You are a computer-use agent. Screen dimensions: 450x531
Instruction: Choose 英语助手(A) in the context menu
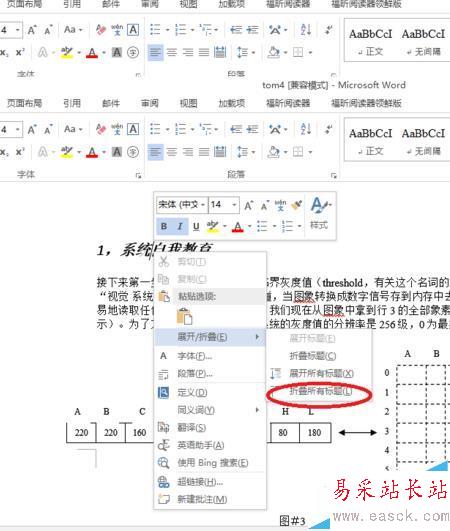pos(201,445)
